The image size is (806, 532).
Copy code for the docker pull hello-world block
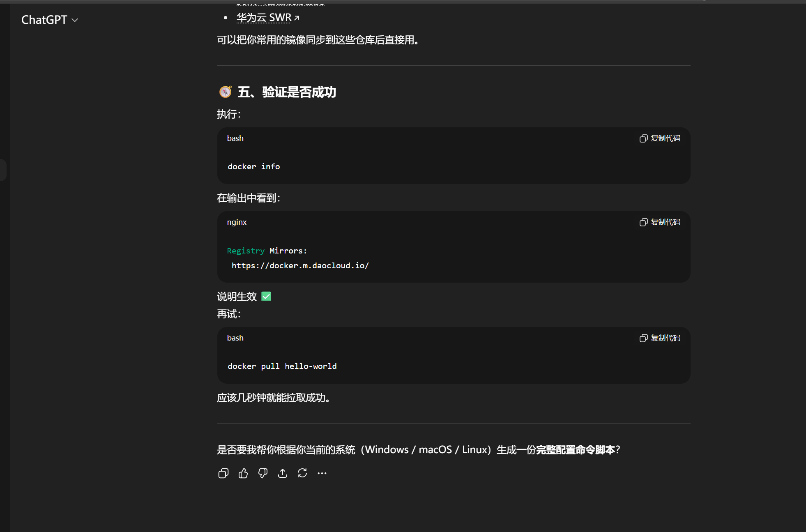click(x=660, y=338)
